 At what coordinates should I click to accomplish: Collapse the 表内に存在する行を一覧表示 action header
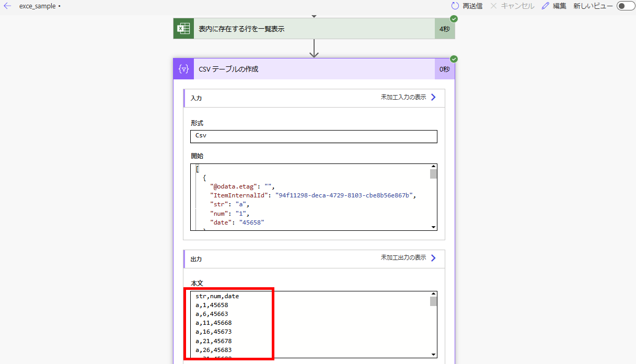314,28
